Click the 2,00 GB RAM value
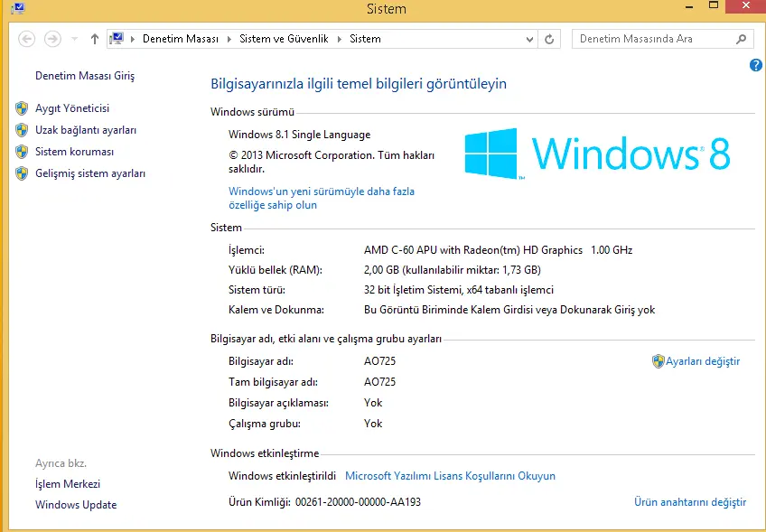766x532 pixels. tap(453, 270)
